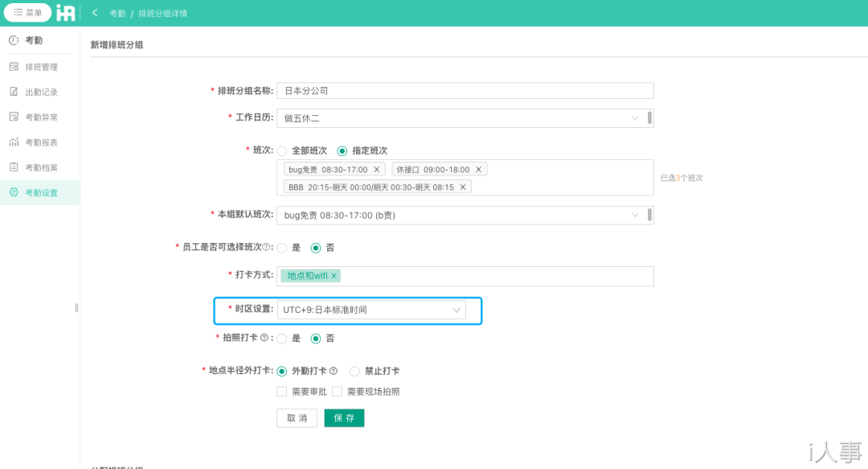
Task: Remove the 地点和wifi punch method tag
Action: pyautogui.click(x=334, y=276)
